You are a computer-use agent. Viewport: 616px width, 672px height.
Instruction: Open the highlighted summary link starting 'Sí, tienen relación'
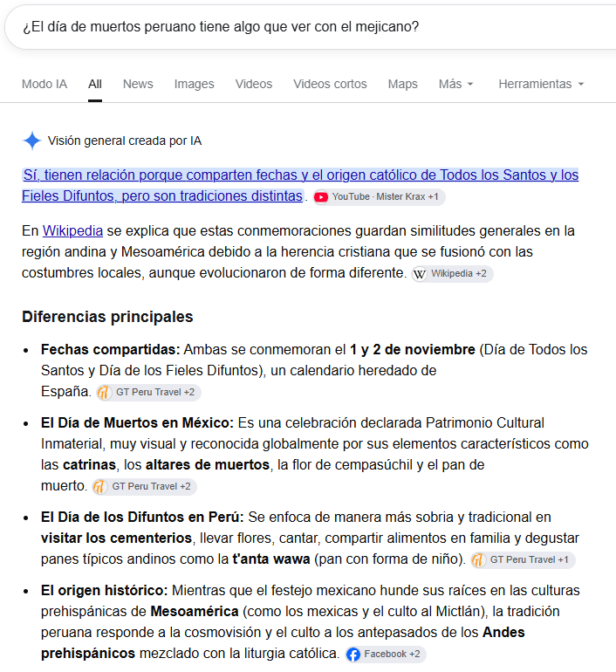[300, 185]
